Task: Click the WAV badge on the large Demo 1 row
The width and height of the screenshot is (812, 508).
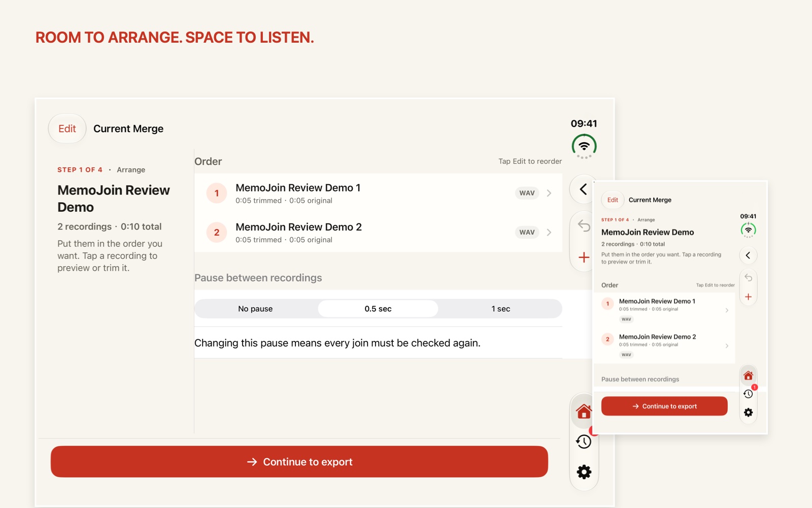Action: coord(527,193)
